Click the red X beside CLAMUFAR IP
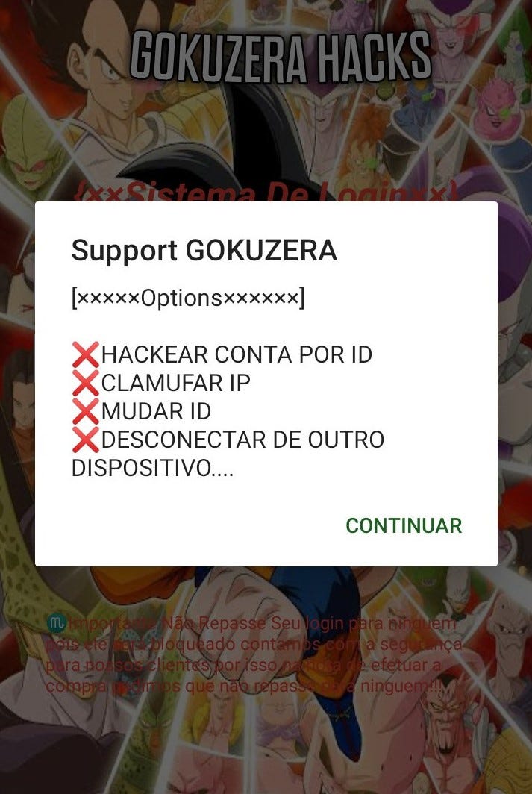Viewport: 532px width, 794px height. tap(86, 383)
